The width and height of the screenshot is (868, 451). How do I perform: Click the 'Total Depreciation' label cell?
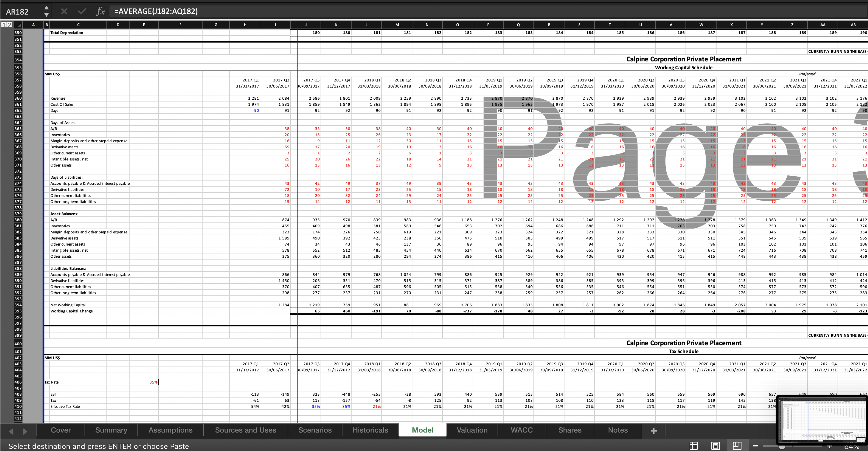(67, 33)
